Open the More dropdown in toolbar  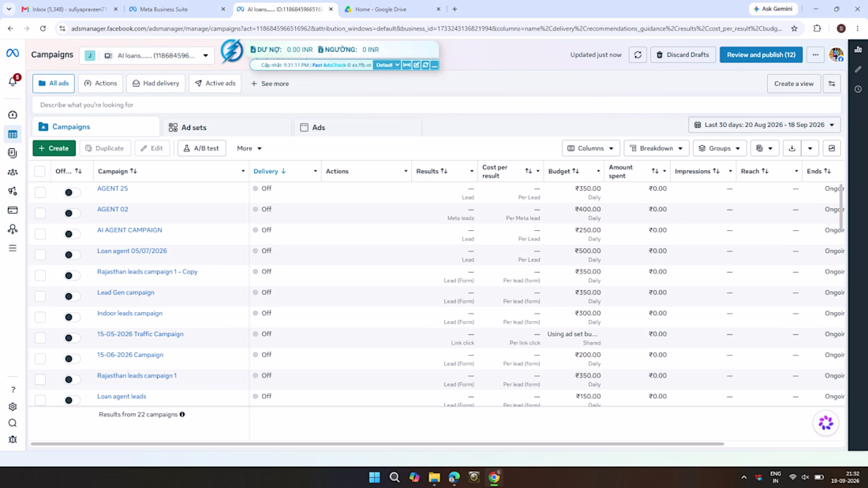pyautogui.click(x=249, y=148)
